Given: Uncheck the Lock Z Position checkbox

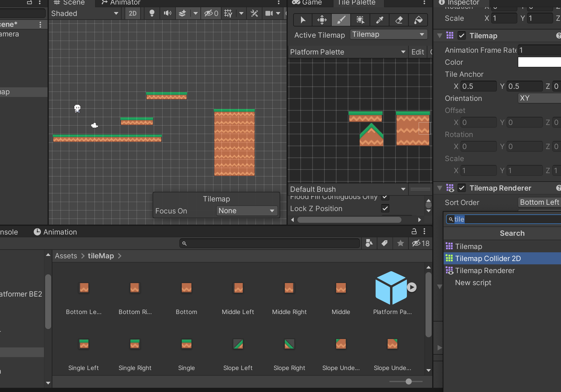Looking at the screenshot, I should tap(385, 208).
